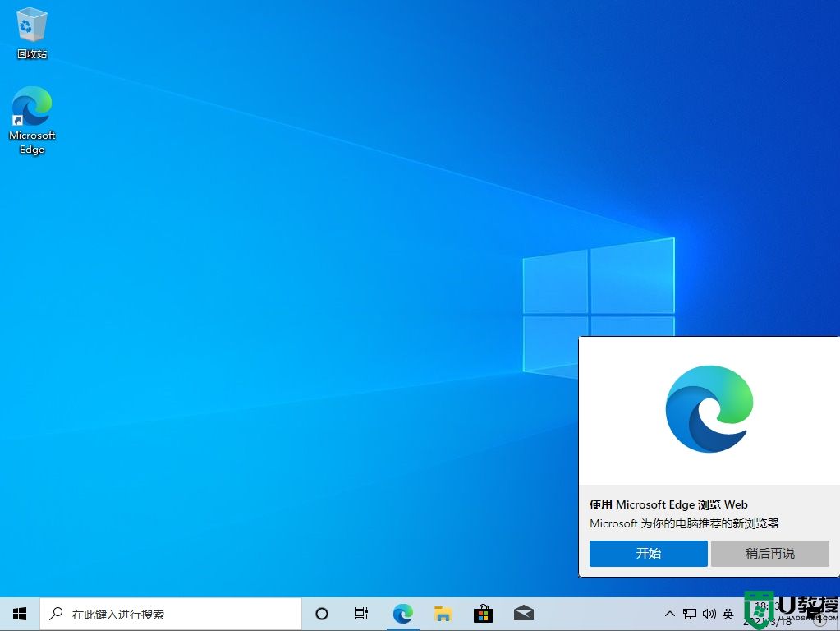Image resolution: width=840 pixels, height=631 pixels.
Task: Open the Windows Start menu
Action: point(20,614)
